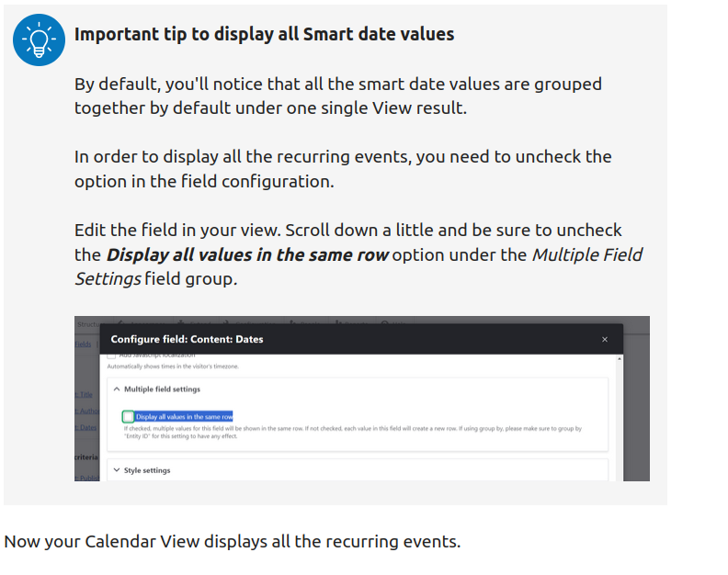
Task: Uncheck Display all values in same row
Action: coord(129,416)
